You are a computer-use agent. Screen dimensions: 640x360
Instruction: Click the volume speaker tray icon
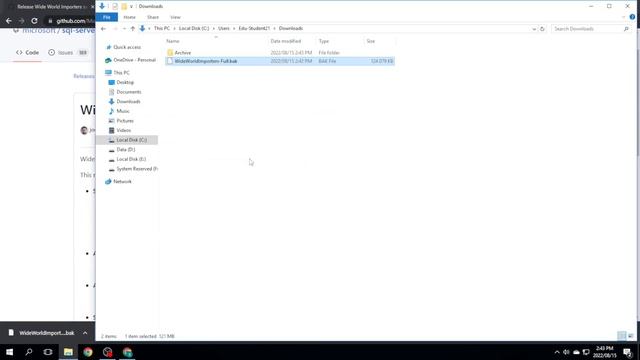coord(567,352)
